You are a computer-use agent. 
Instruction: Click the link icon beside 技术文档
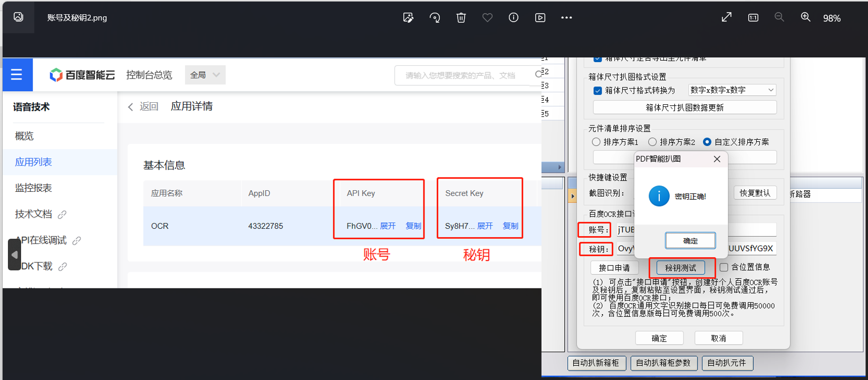[62, 215]
